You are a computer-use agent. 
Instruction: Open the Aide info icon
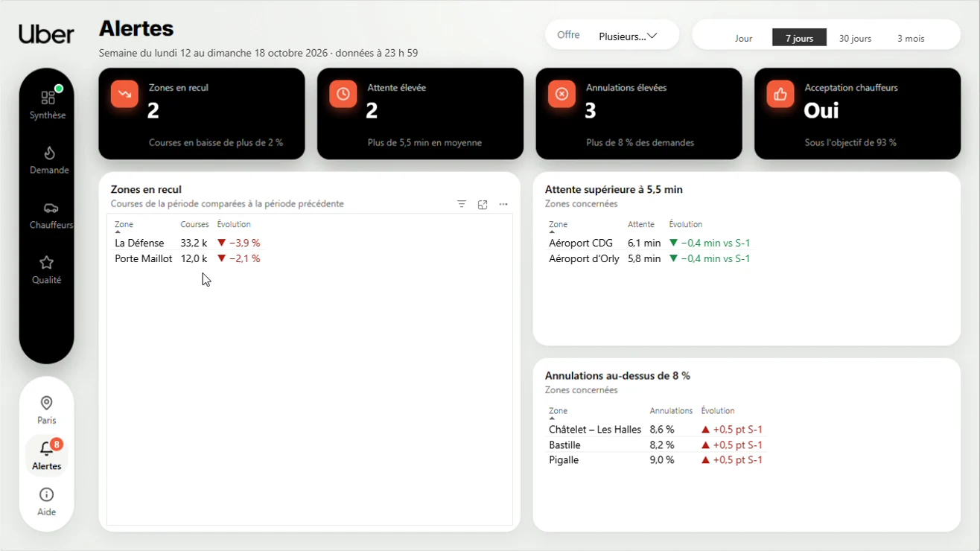coord(46,494)
